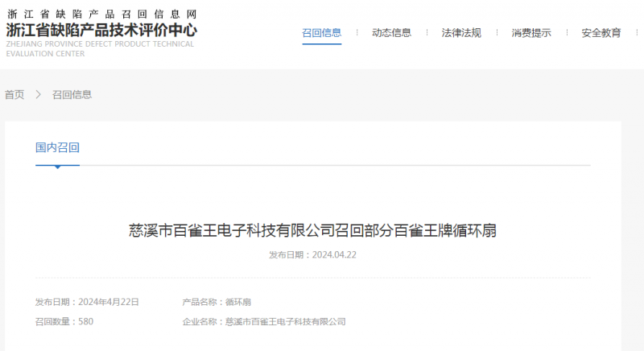This screenshot has height=351, width=644.
Task: Click the 首页 breadcrumb link
Action: tap(14, 94)
